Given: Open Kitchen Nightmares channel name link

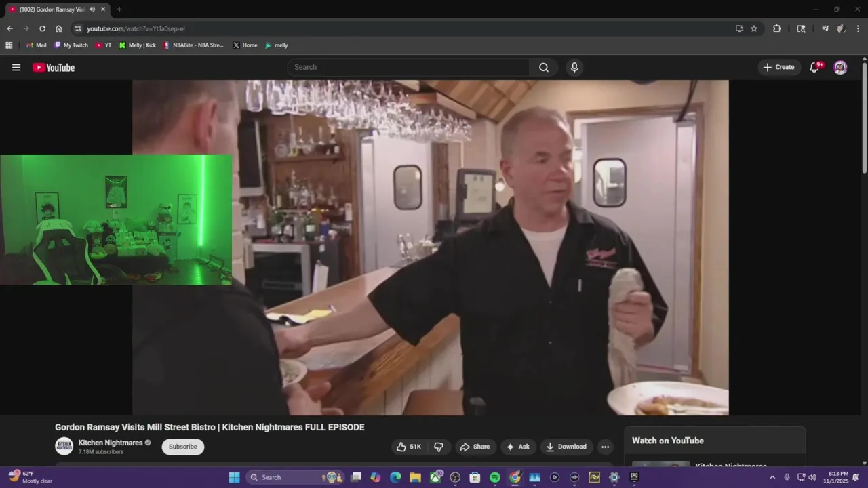Looking at the screenshot, I should tap(111, 443).
